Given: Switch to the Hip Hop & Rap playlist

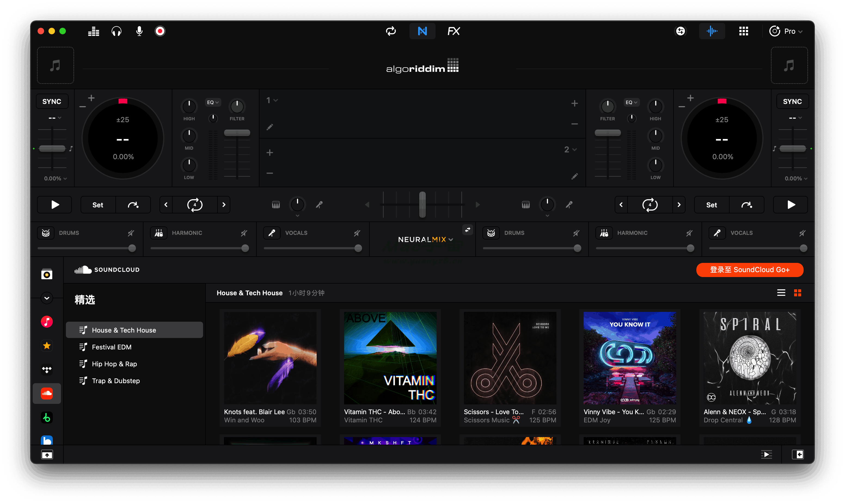Looking at the screenshot, I should (x=114, y=364).
